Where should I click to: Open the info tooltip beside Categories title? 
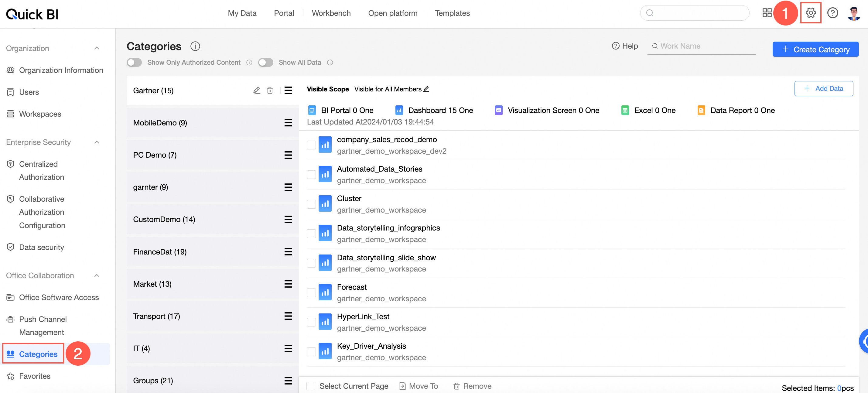click(195, 46)
